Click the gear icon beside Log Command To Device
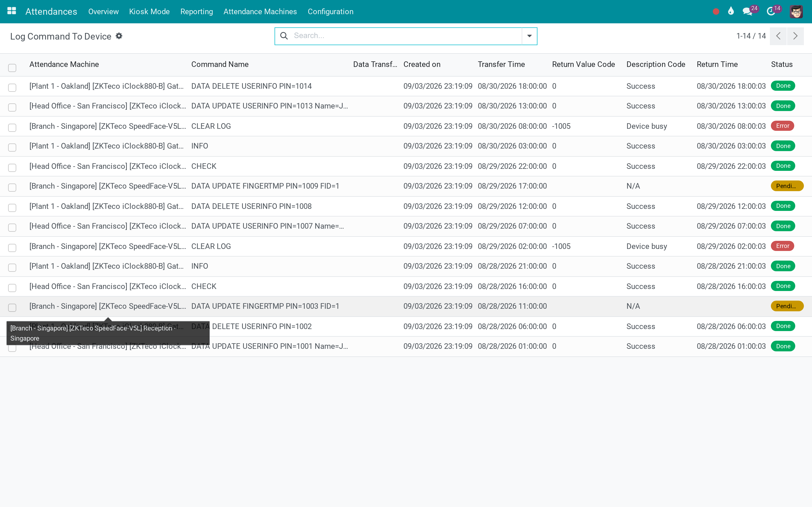The width and height of the screenshot is (812, 507). point(119,36)
